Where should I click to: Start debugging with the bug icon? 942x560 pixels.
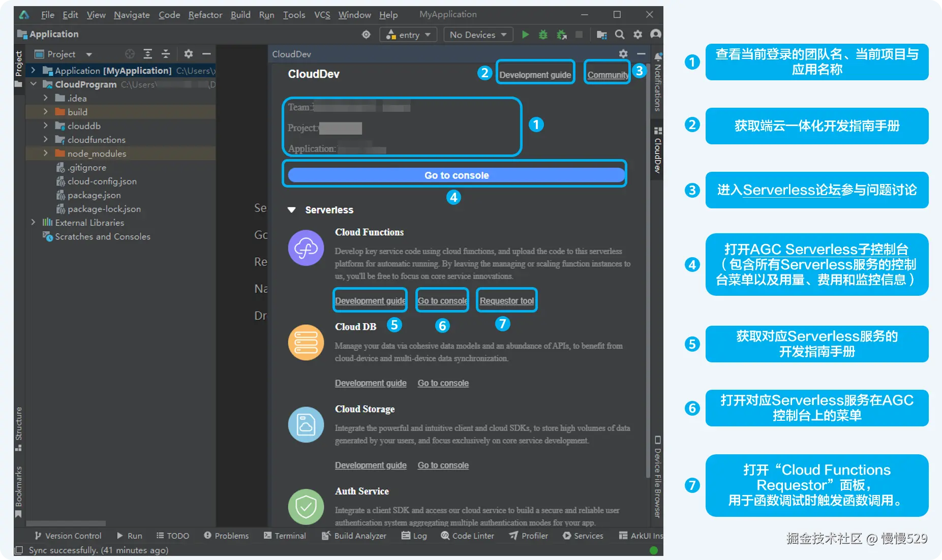[x=543, y=35]
